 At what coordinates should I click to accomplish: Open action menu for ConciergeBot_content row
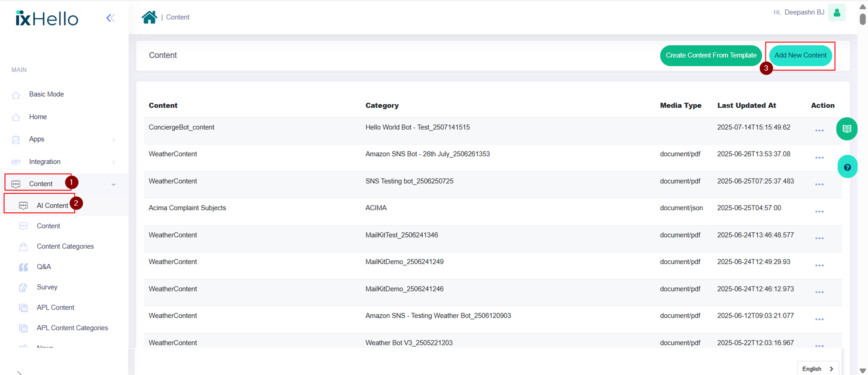pyautogui.click(x=819, y=130)
